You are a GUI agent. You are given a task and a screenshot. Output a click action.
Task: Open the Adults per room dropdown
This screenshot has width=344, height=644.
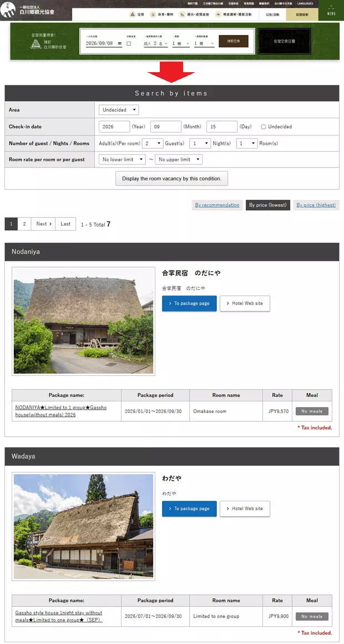point(153,143)
